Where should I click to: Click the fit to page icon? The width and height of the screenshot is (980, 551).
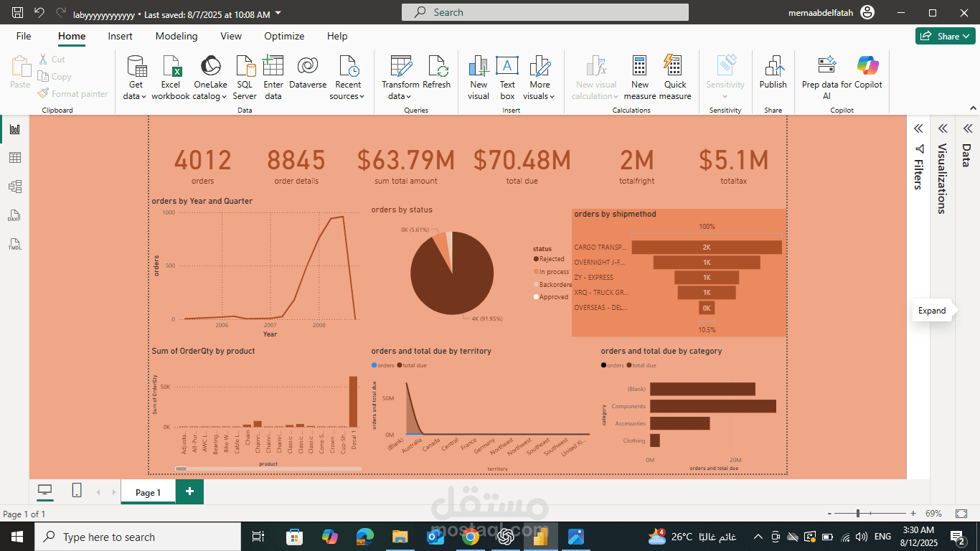961,514
